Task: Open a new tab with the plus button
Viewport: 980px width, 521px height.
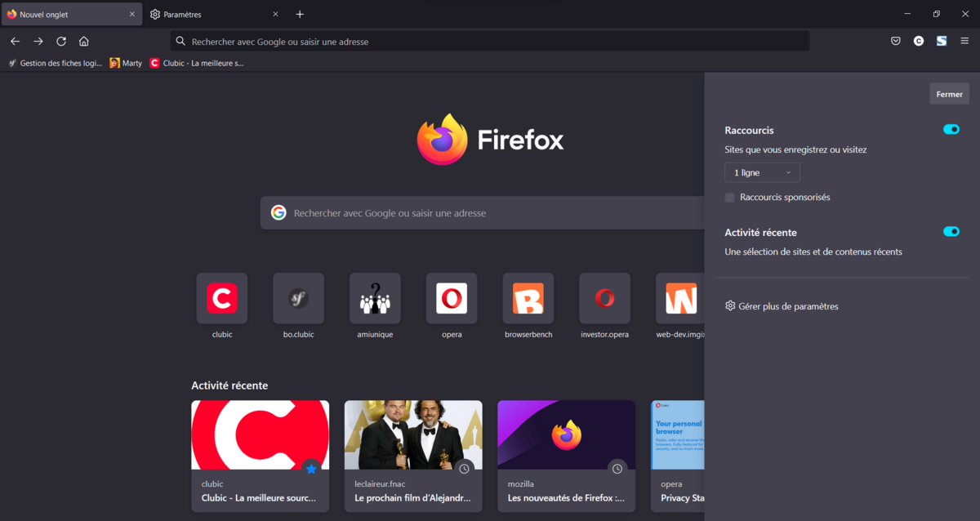Action: click(x=300, y=14)
